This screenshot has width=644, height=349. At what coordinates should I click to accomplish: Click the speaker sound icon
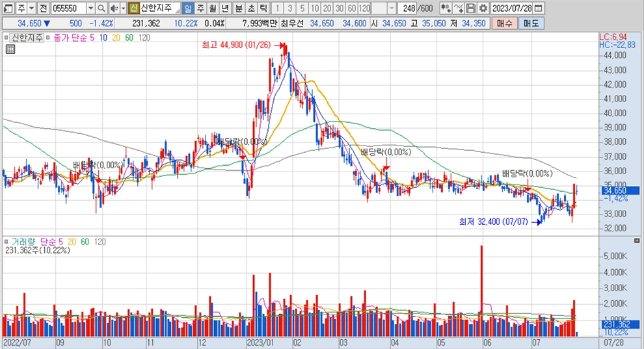point(114,8)
